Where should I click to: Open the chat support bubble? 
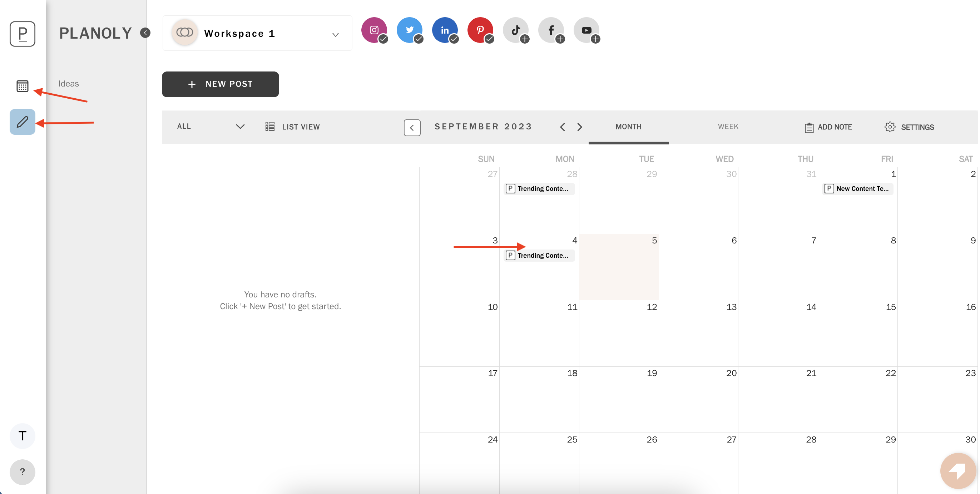click(958, 471)
